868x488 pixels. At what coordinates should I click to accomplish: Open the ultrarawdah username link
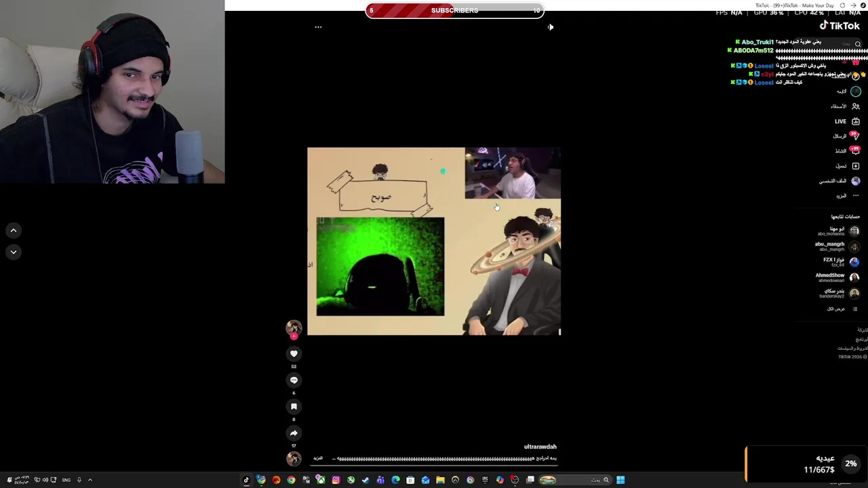(540, 447)
